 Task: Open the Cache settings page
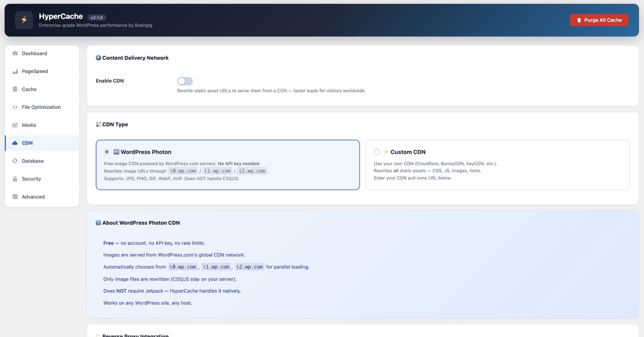click(x=42, y=89)
